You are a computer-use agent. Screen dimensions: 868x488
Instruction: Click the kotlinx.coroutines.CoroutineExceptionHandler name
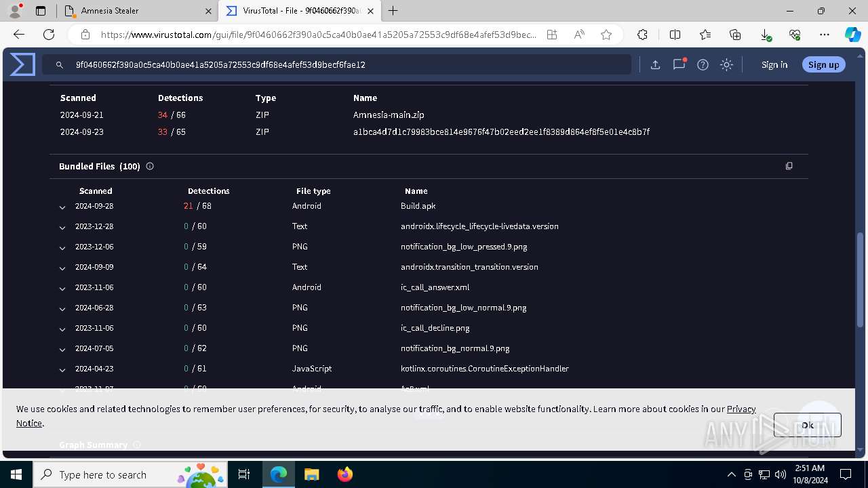tap(485, 369)
